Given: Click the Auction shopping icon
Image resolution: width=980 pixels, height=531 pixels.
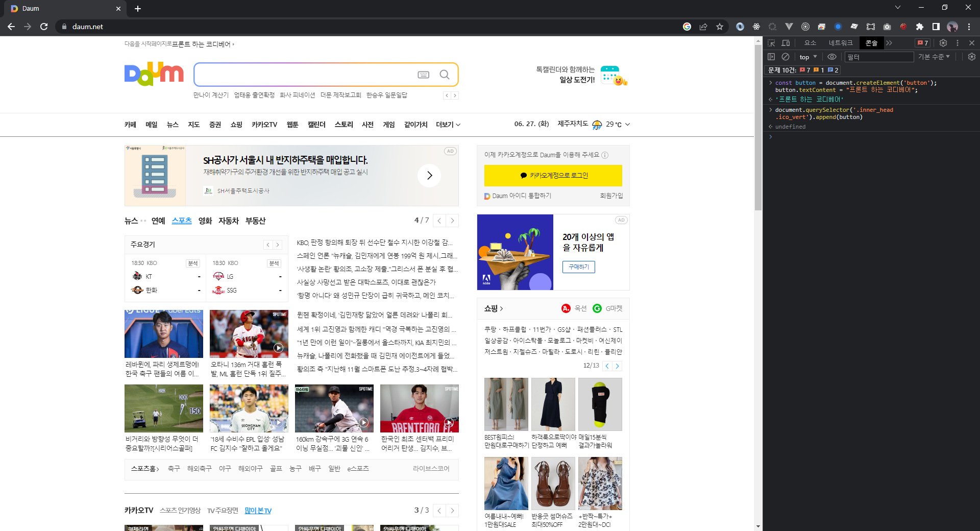Looking at the screenshot, I should (x=566, y=308).
